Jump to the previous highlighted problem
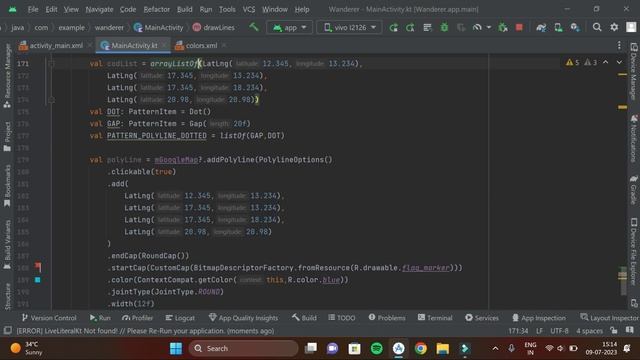Screen dimensions: 640x360 tap(606, 62)
